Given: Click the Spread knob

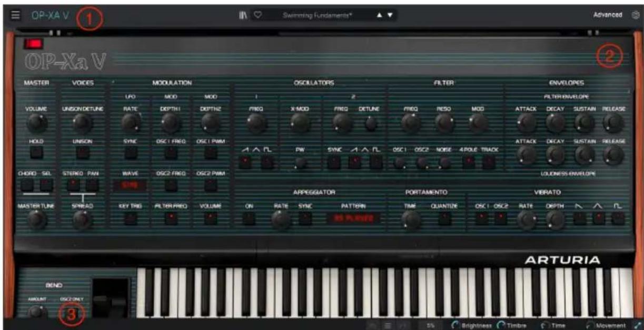Looking at the screenshot, I should 83,220.
